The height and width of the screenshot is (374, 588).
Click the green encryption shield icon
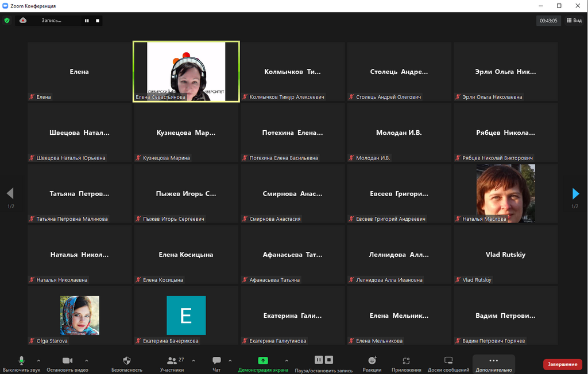pos(7,20)
